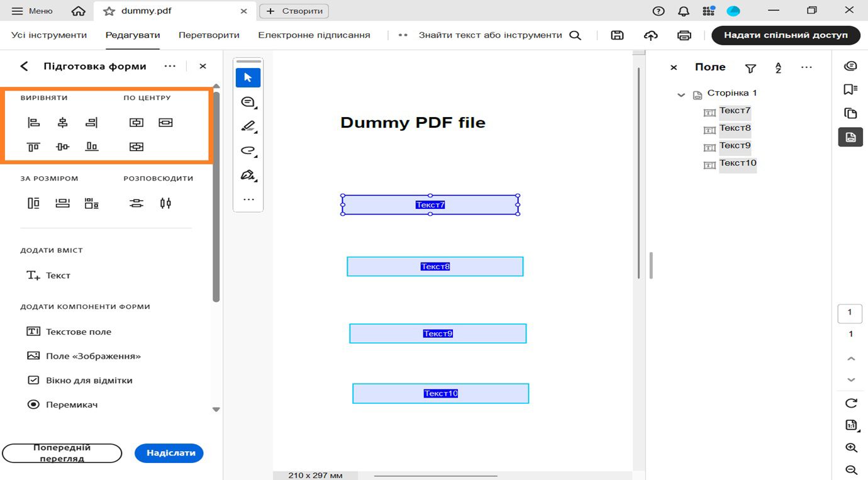Open the comments panel in right rail
The width and height of the screenshot is (868, 480).
point(850,66)
